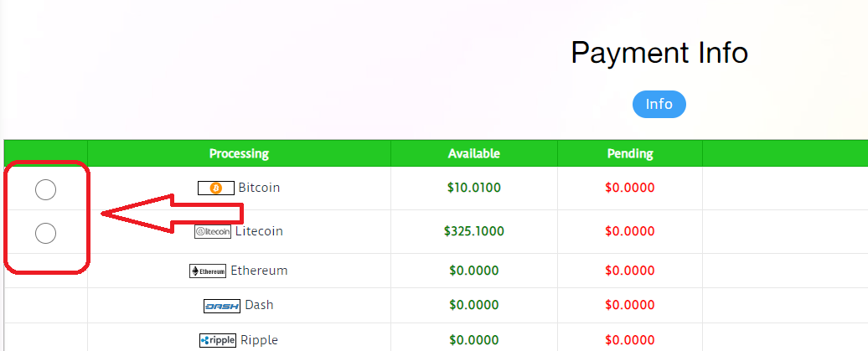Viewport: 868px width, 351px height.
Task: Click the Litecoin text label
Action: (x=259, y=231)
